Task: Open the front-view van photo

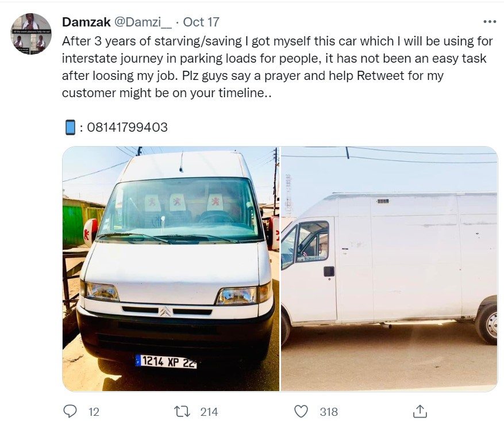Action: pos(171,269)
